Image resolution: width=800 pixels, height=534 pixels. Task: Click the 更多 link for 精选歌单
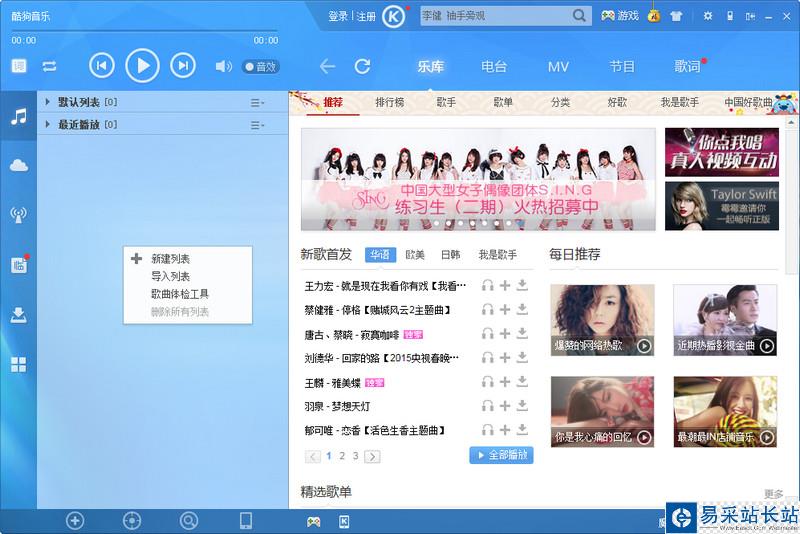pos(773,493)
